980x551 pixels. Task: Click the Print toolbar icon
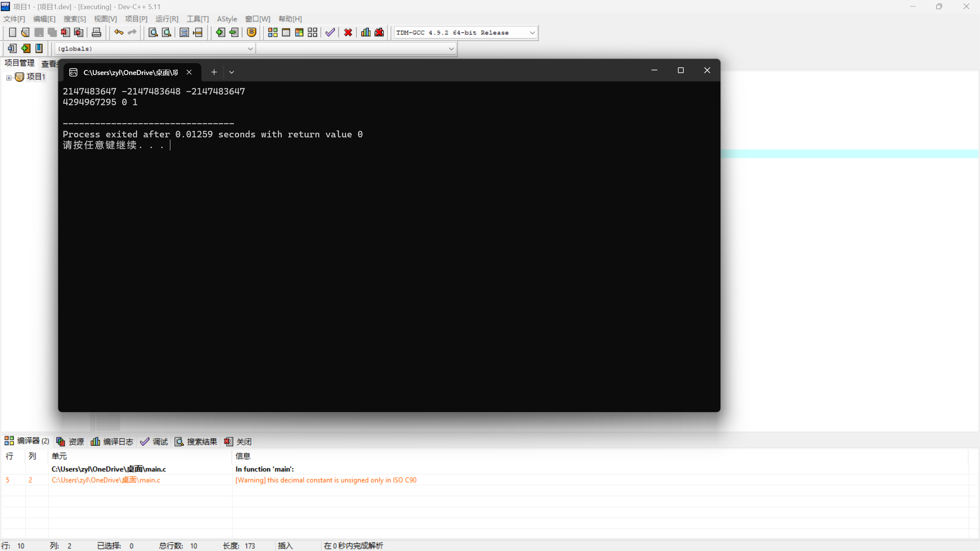click(96, 33)
